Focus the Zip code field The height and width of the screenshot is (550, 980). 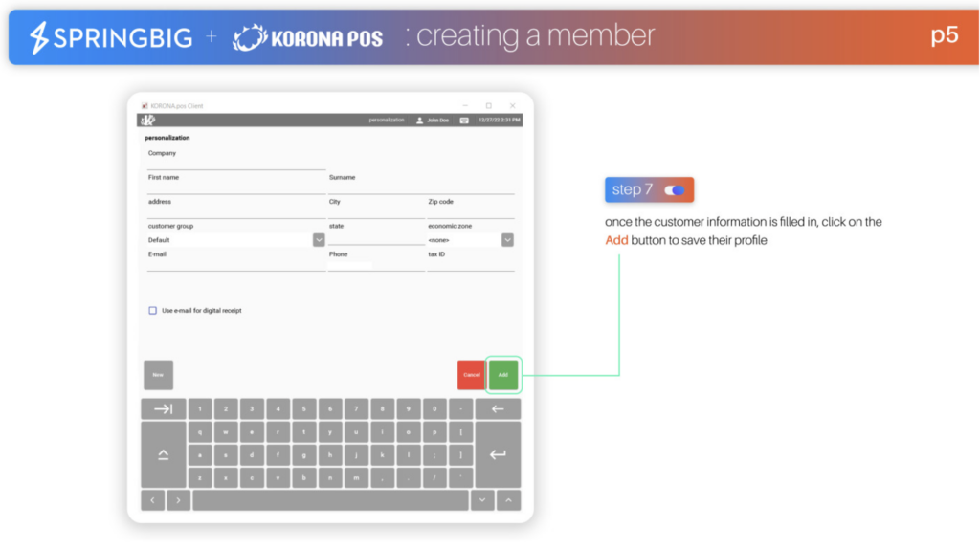click(x=471, y=212)
